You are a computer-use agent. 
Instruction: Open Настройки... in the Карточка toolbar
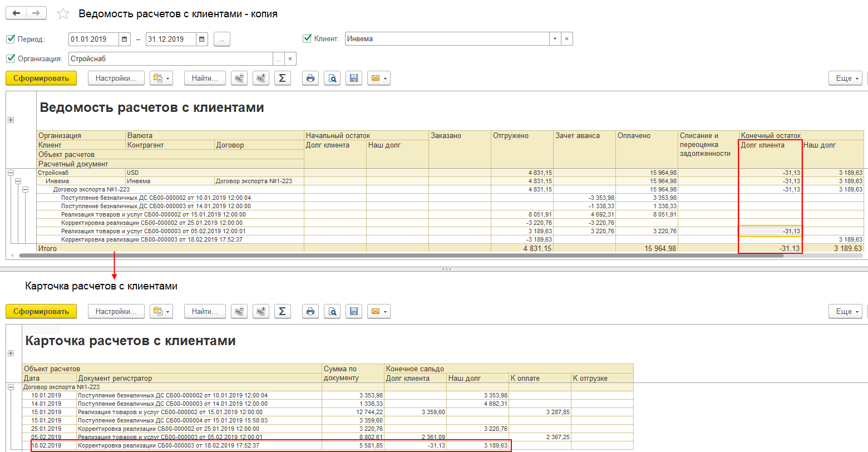pyautogui.click(x=116, y=312)
